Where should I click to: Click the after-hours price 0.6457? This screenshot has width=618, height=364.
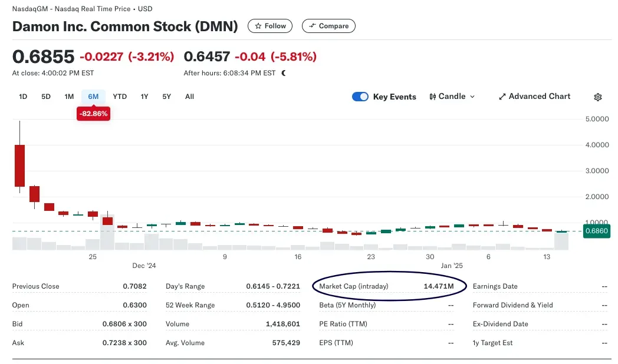pos(207,57)
